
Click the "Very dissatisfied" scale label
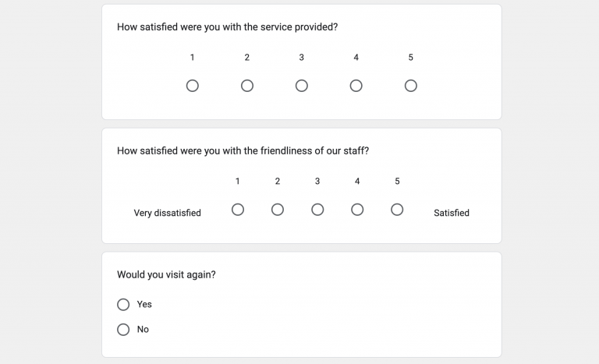point(167,213)
